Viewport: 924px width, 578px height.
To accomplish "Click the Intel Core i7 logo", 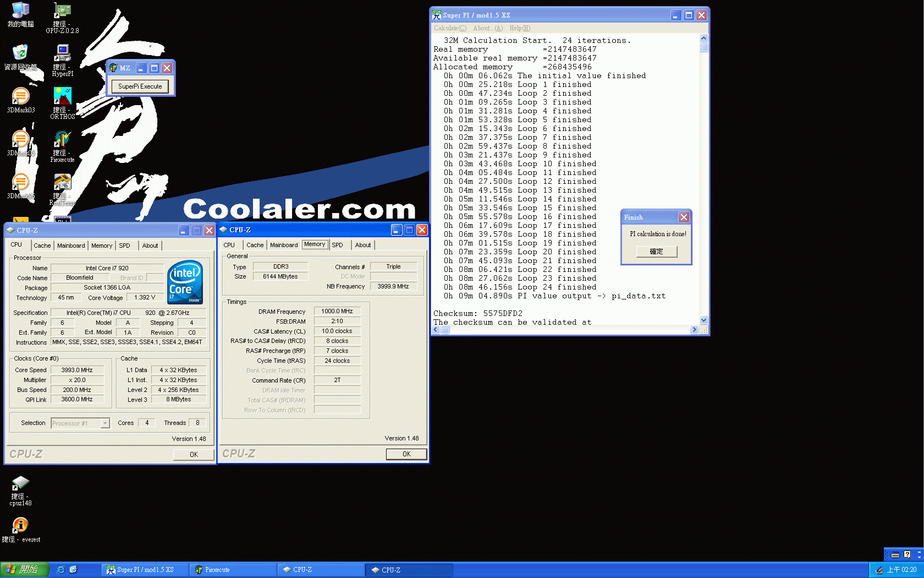I will 185,282.
